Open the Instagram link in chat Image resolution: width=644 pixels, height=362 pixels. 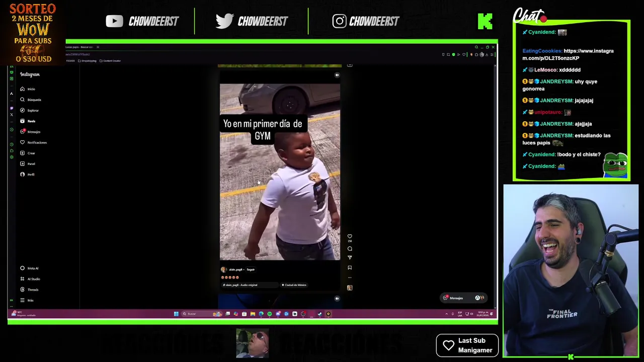(x=568, y=54)
